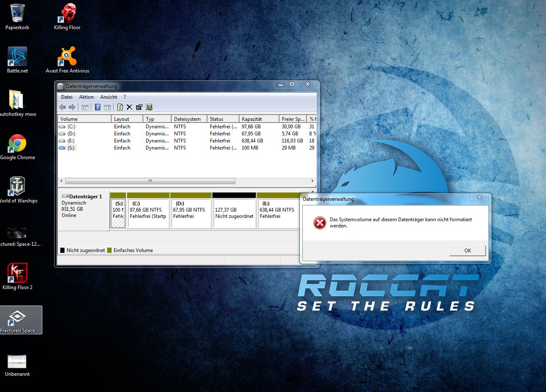Click the olive Einfaches Volume legend swatch
Viewport: 546px width, 392px height.
pos(110,250)
